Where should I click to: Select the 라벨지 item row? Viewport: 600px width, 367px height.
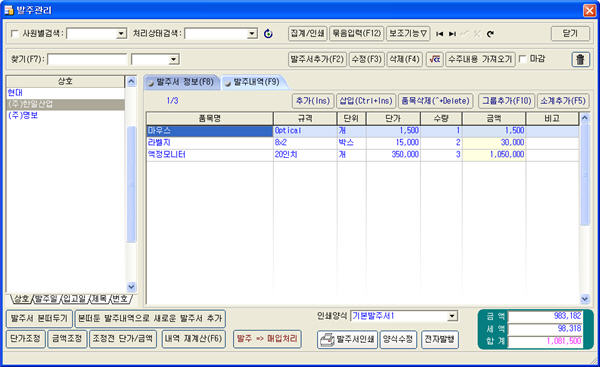tap(362, 143)
